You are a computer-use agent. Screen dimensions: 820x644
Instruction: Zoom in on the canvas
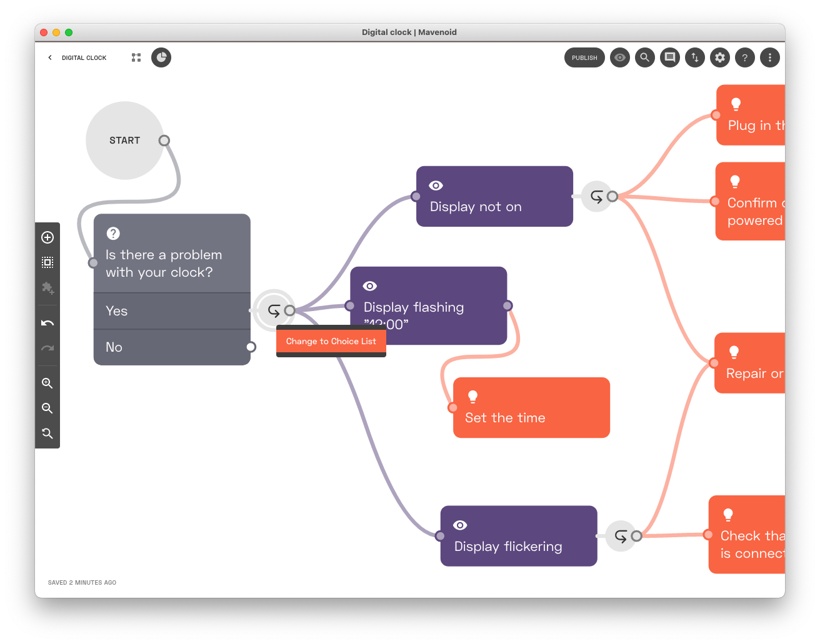tap(47, 384)
